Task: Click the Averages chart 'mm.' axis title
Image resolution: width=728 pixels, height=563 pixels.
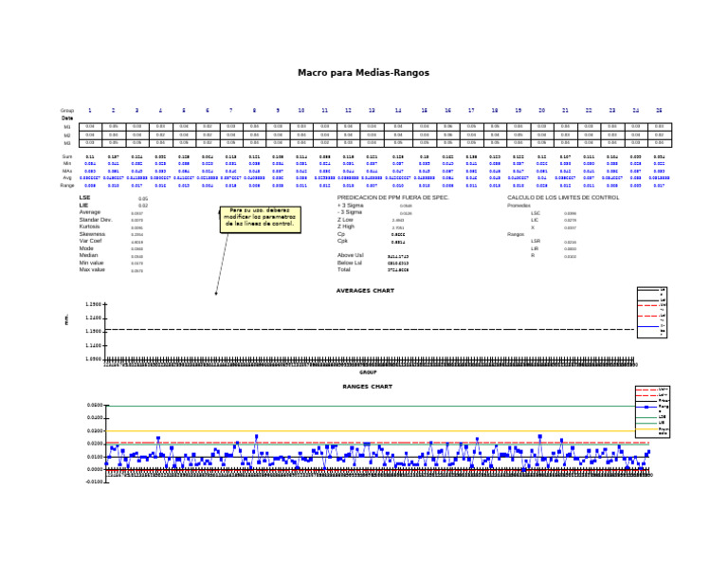Action: tap(66, 318)
